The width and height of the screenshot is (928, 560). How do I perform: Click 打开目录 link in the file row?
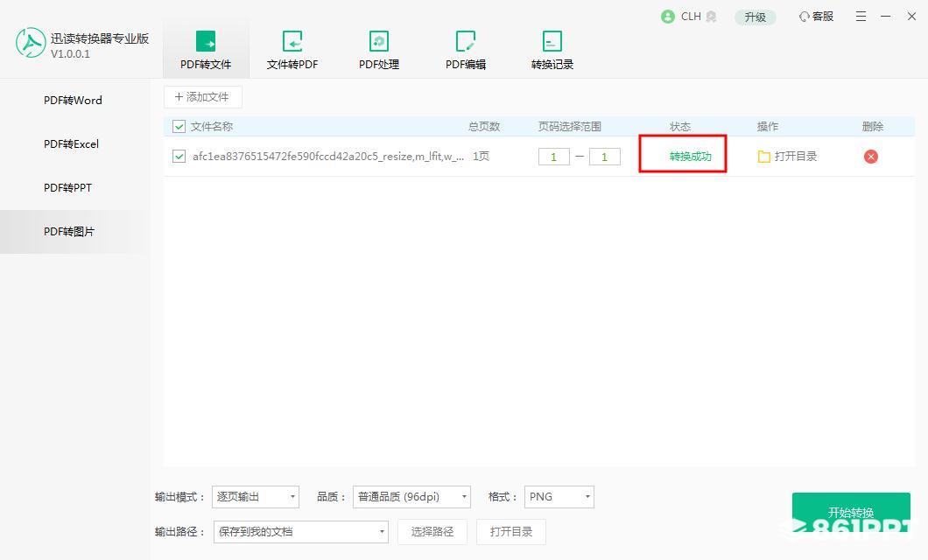coord(796,157)
